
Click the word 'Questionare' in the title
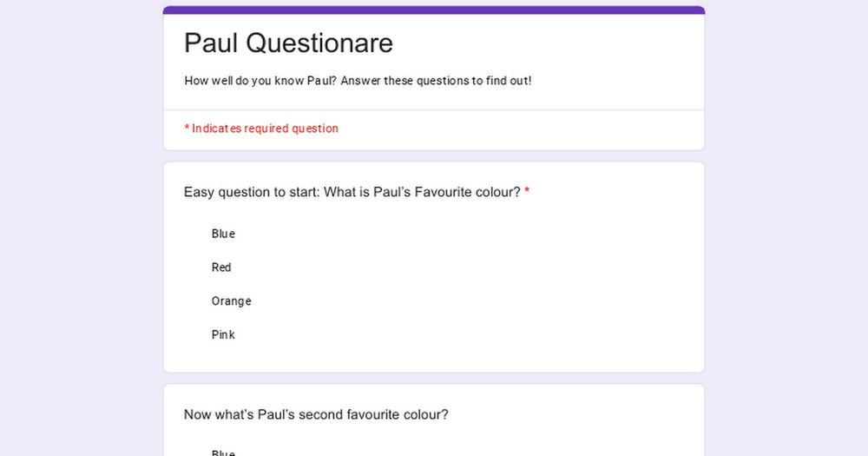(x=319, y=43)
